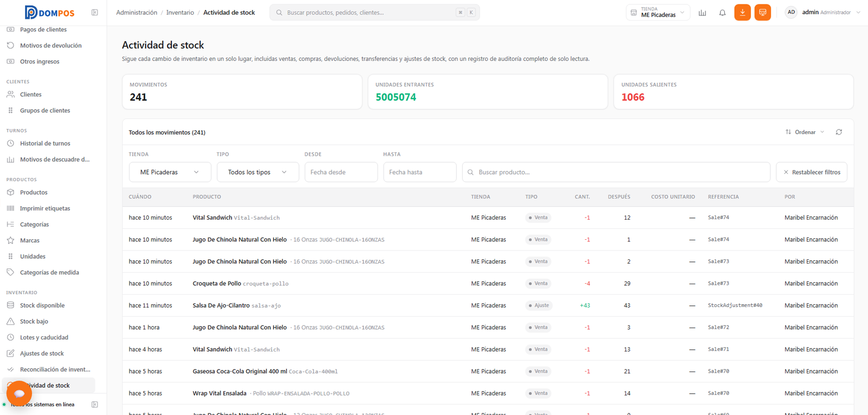The width and height of the screenshot is (868, 415).
Task: Open Otros ingresos in sidebar
Action: tap(40, 61)
